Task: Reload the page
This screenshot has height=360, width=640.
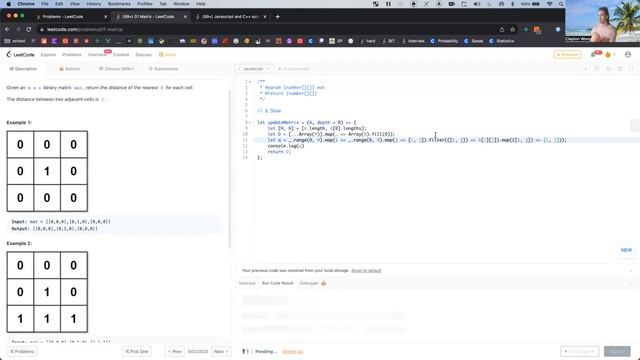Action: click(29, 29)
